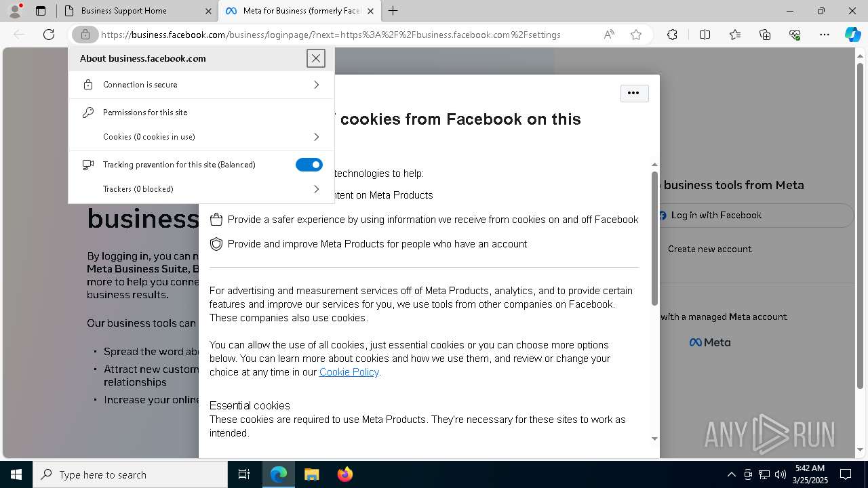
Task: Expand Connection is secure details
Action: [x=201, y=85]
